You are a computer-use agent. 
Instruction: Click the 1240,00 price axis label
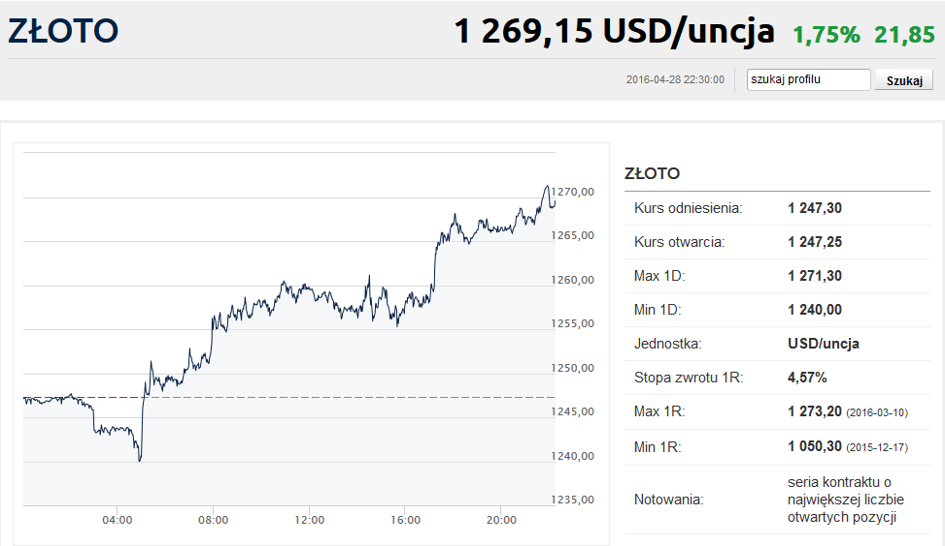coord(573,456)
